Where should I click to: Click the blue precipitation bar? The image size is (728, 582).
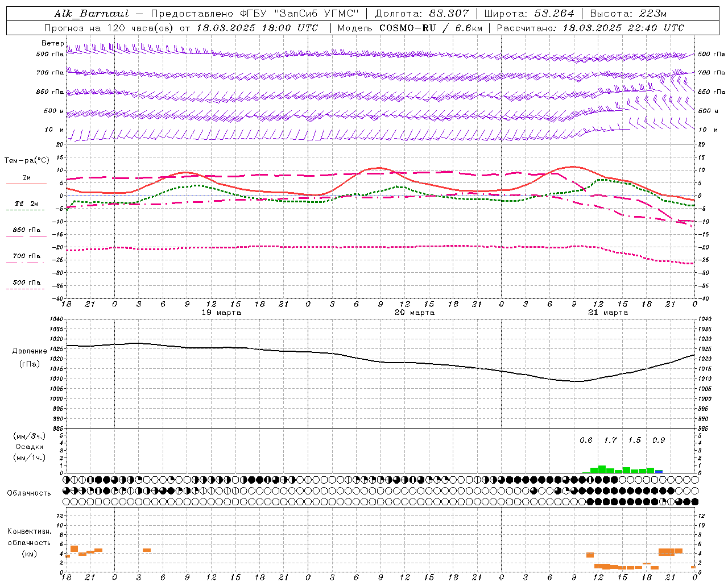point(659,471)
